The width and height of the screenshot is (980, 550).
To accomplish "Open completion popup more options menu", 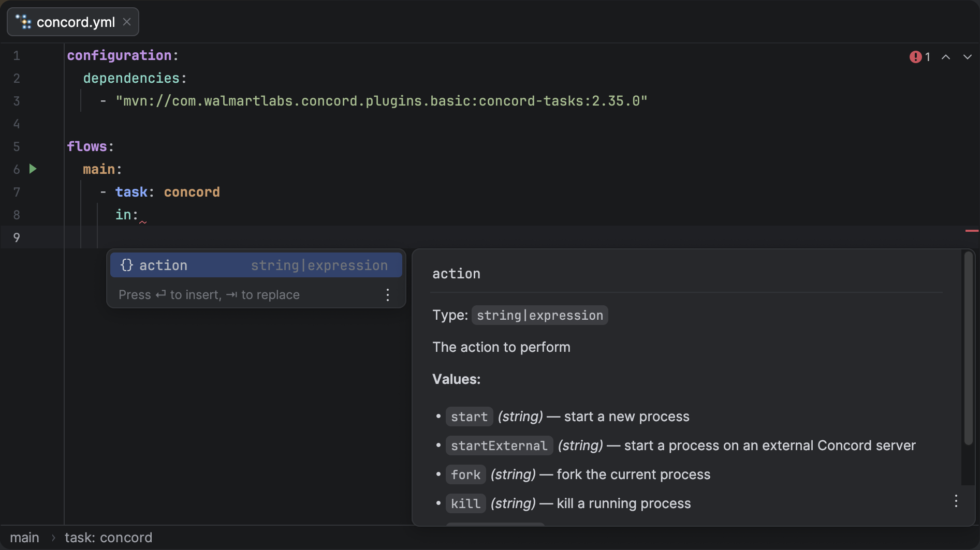I will point(388,295).
